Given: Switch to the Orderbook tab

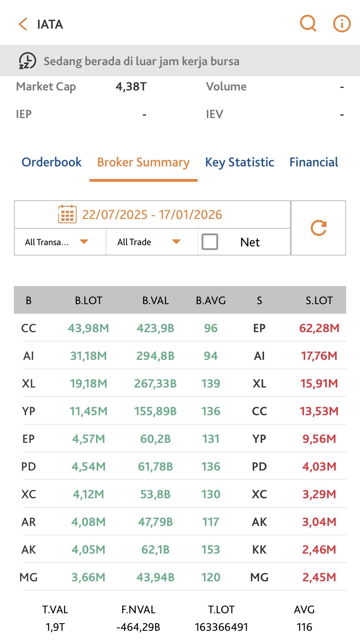Looking at the screenshot, I should point(51,162).
